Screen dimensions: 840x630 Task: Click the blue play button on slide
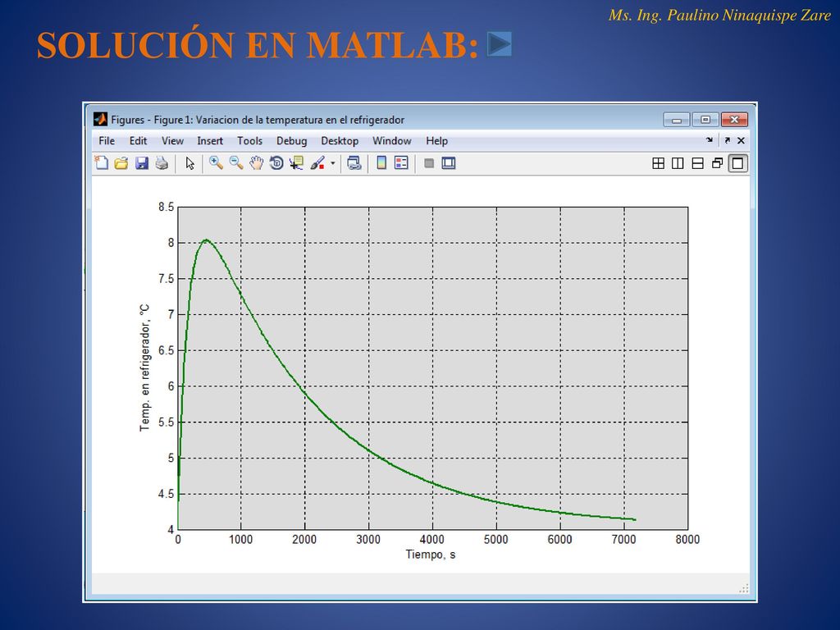[x=500, y=44]
